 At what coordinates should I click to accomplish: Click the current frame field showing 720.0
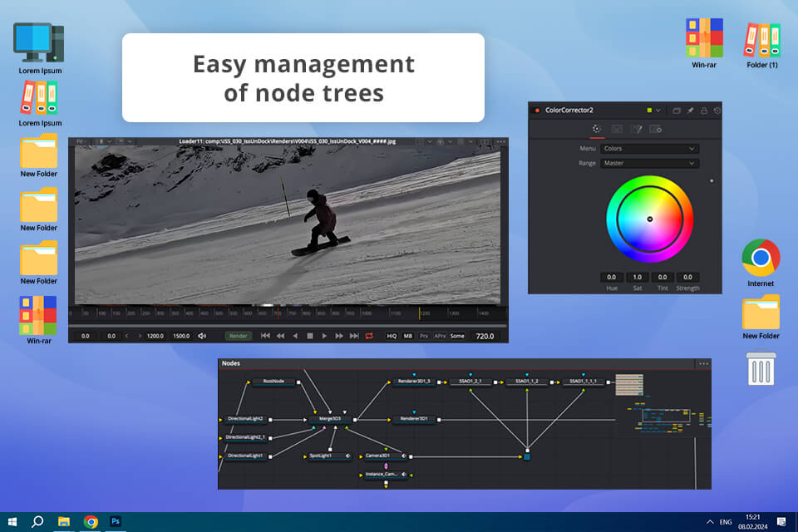point(485,336)
